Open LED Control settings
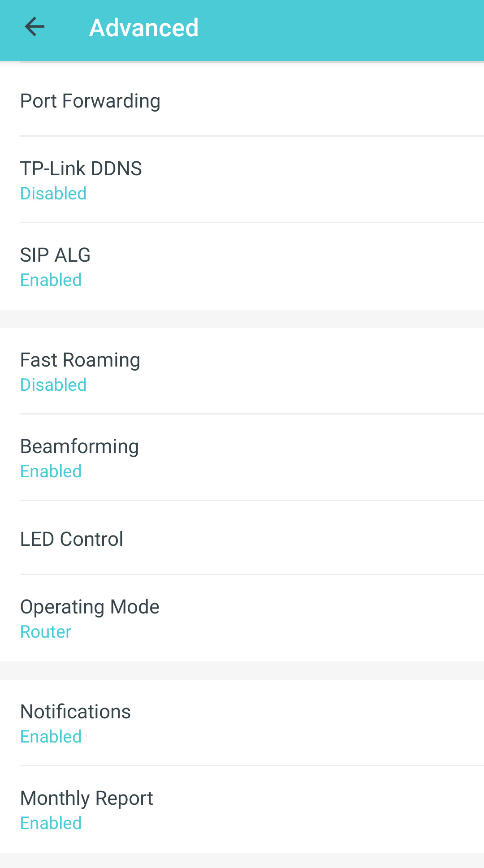Viewport: 484px width, 868px height. [72, 539]
